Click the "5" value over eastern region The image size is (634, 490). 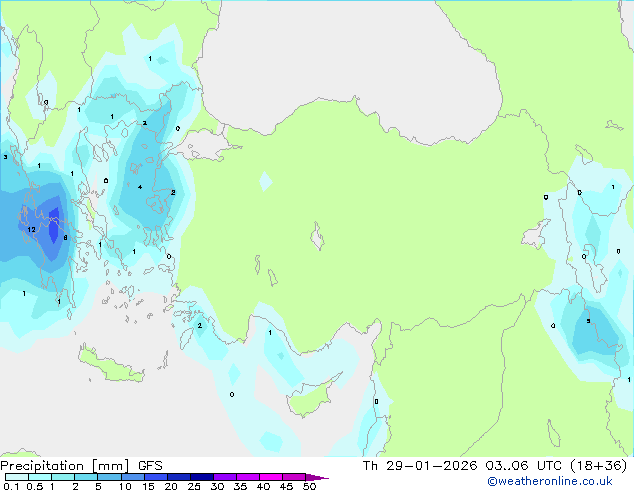point(588,321)
